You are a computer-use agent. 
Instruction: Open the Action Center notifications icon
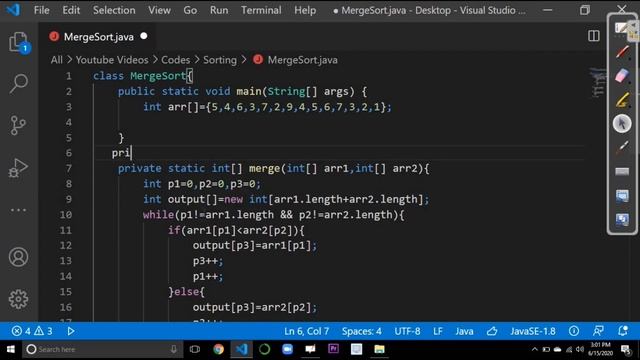click(626, 349)
